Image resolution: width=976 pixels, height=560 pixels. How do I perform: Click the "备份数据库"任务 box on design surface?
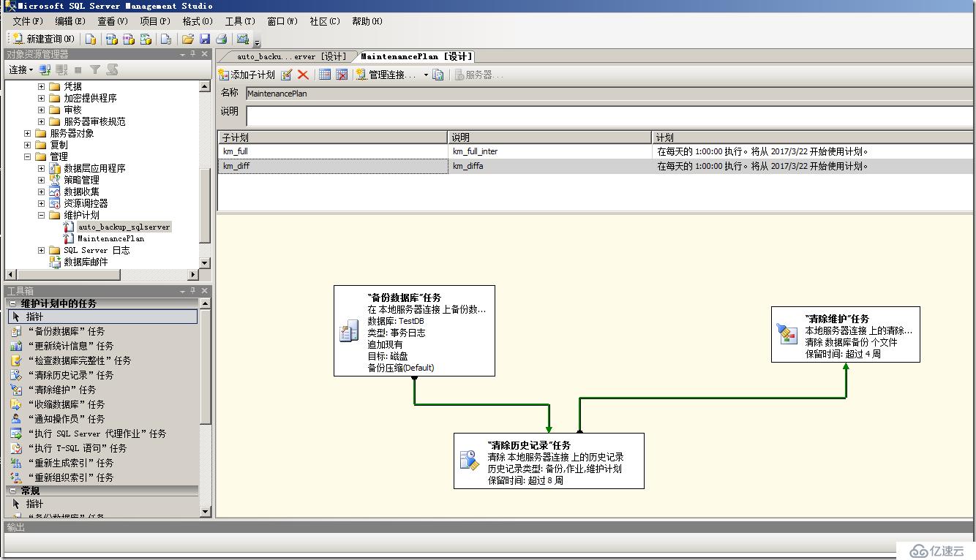coord(414,331)
